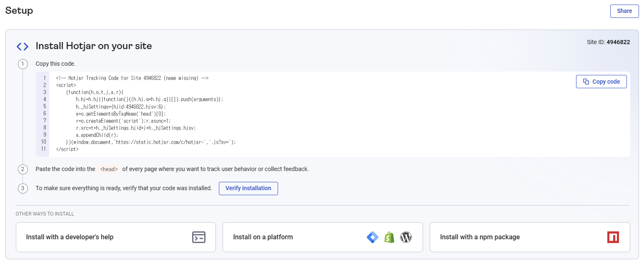The image size is (644, 263).
Task: Click the terminal icon on developer's help card
Action: click(x=199, y=237)
